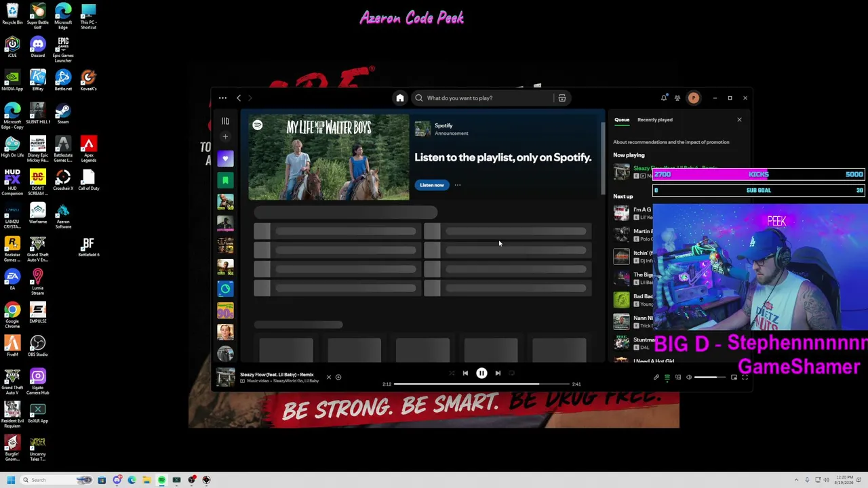Select the OBS Studio desktop icon
This screenshot has height=488, width=868.
click(x=37, y=346)
